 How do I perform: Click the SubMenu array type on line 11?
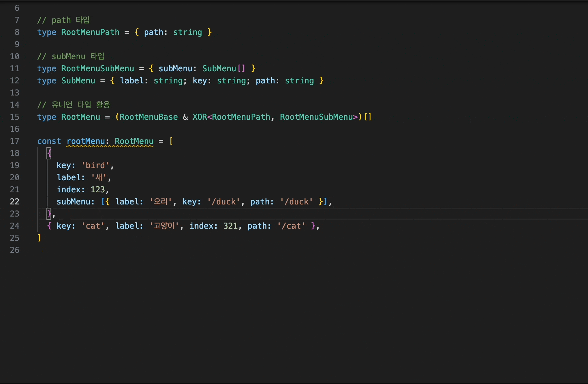click(x=223, y=69)
